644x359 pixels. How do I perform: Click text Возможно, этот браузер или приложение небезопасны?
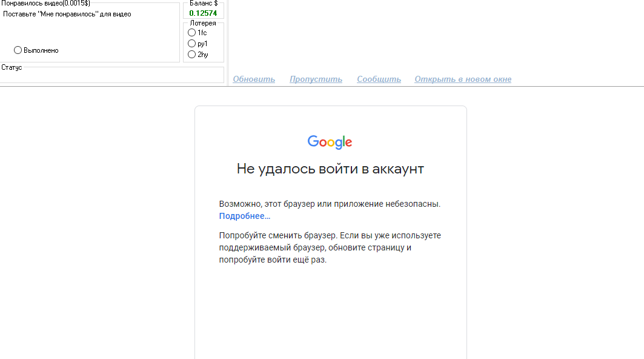[330, 204]
